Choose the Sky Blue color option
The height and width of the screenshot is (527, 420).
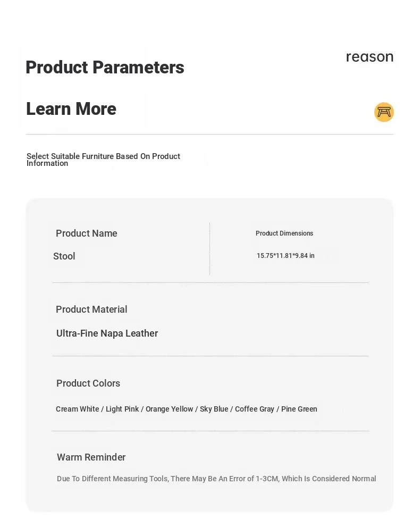tap(214, 409)
